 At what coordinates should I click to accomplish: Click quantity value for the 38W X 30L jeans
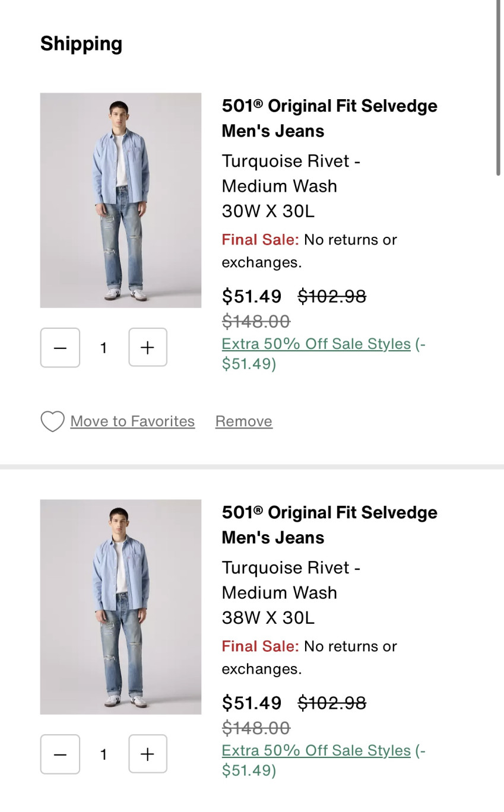pyautogui.click(x=104, y=754)
